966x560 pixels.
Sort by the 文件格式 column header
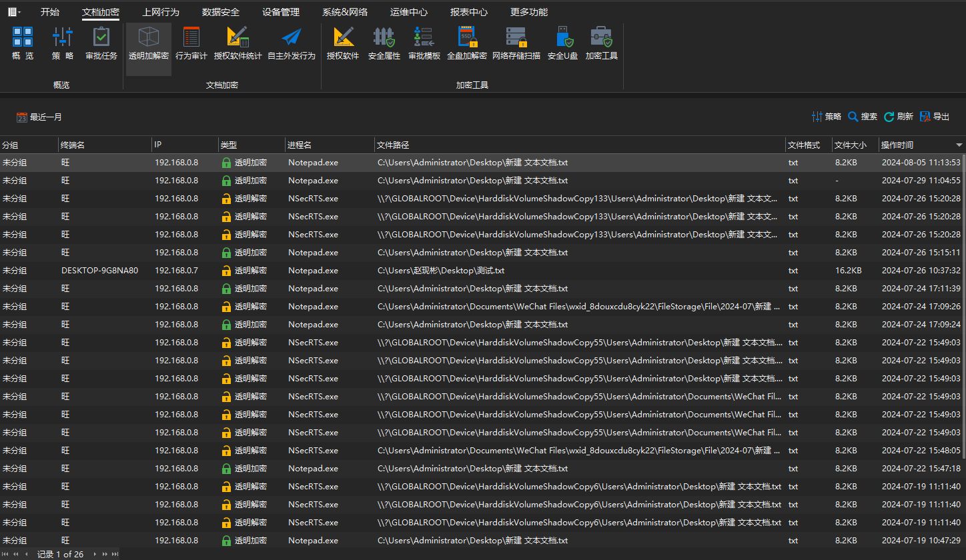[x=809, y=145]
